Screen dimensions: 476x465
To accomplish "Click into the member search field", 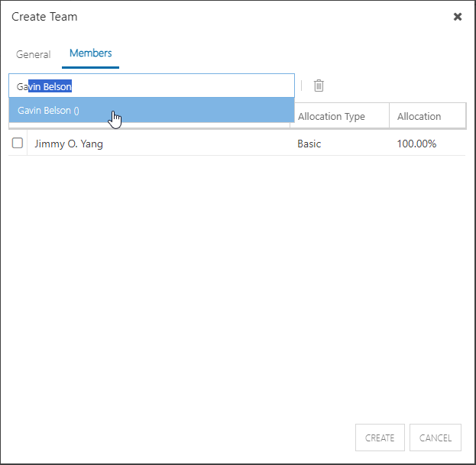I will pos(151,86).
